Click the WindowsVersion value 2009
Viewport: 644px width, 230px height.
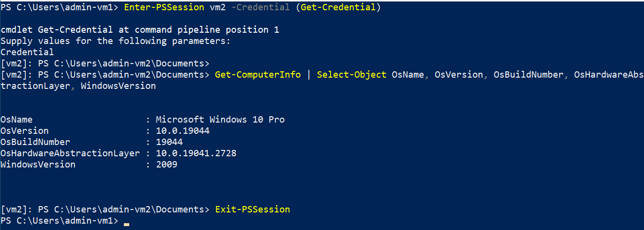(x=167, y=165)
